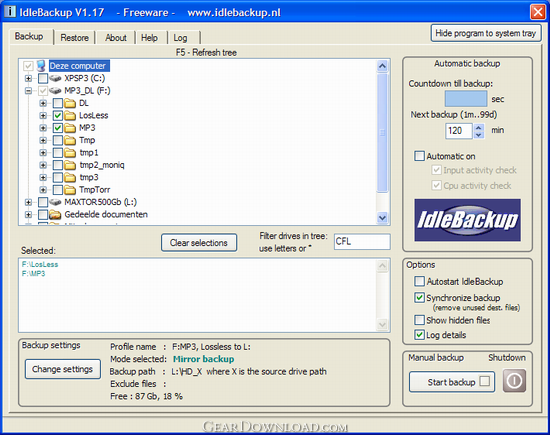The image size is (550, 435).
Task: Click the IdleBackup logo banner
Action: 468,220
